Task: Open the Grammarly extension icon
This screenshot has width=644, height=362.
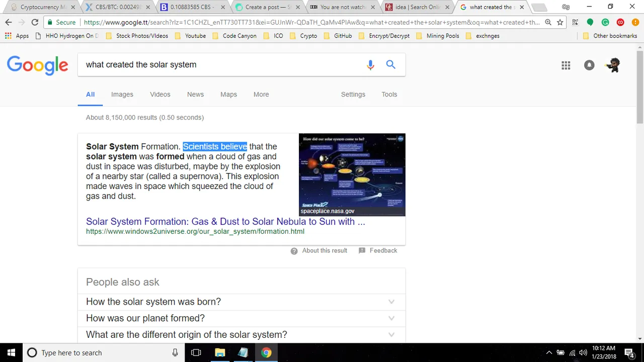Action: (605, 22)
